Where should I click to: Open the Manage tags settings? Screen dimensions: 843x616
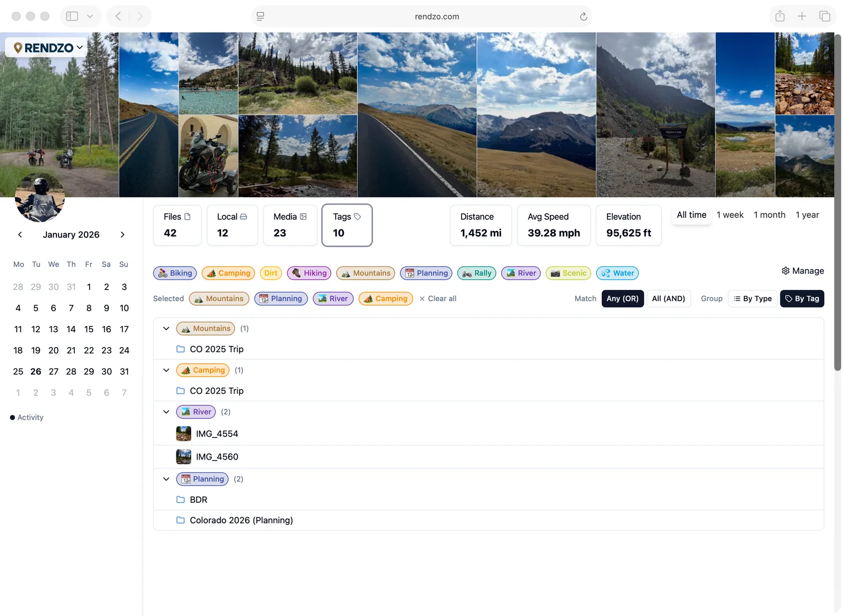802,271
